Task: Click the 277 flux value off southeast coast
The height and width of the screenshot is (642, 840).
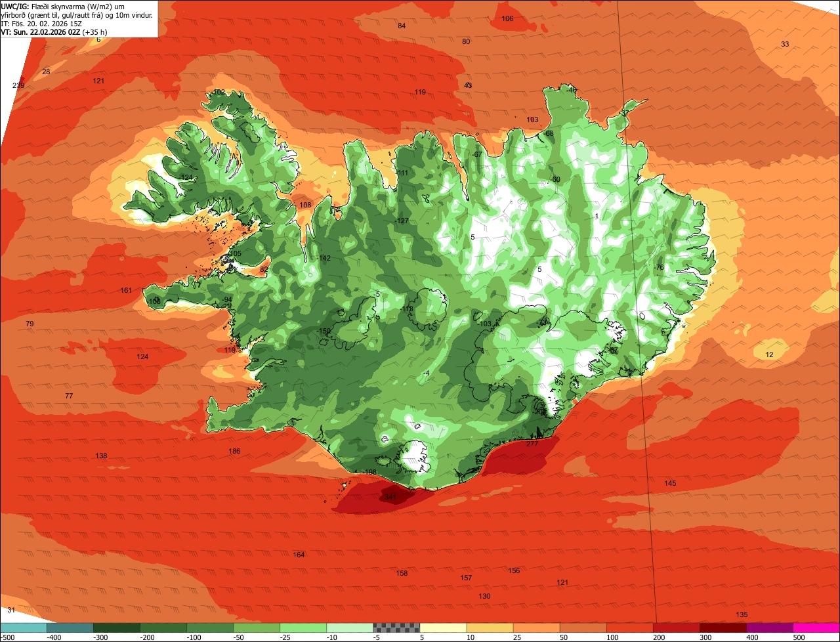Action: pos(532,444)
